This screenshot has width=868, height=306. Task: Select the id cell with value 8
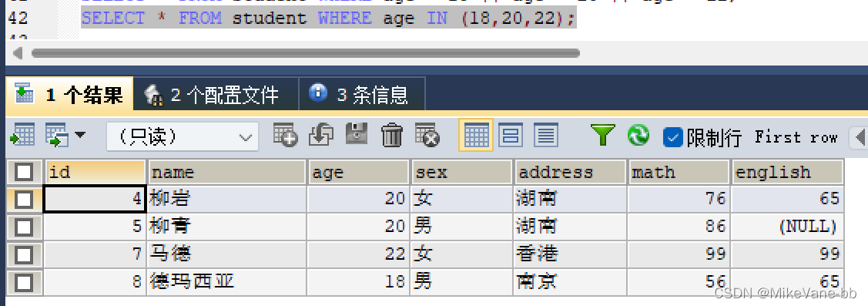(x=95, y=282)
